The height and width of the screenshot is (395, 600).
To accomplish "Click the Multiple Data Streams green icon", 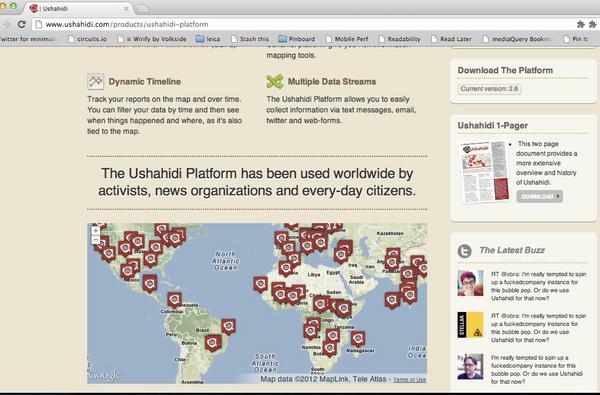I will coord(275,81).
